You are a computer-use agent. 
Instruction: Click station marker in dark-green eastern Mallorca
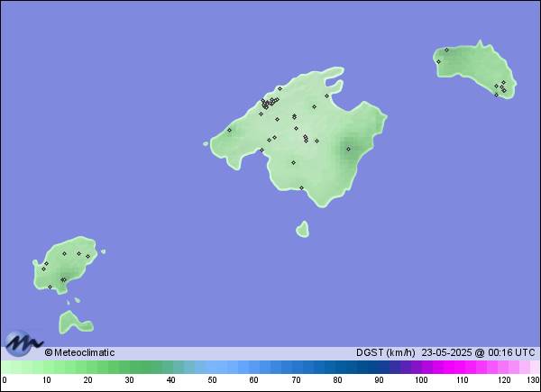(x=348, y=149)
